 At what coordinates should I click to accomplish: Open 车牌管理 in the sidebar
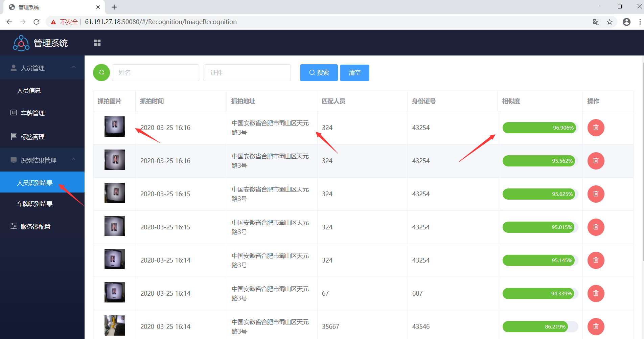(42, 113)
